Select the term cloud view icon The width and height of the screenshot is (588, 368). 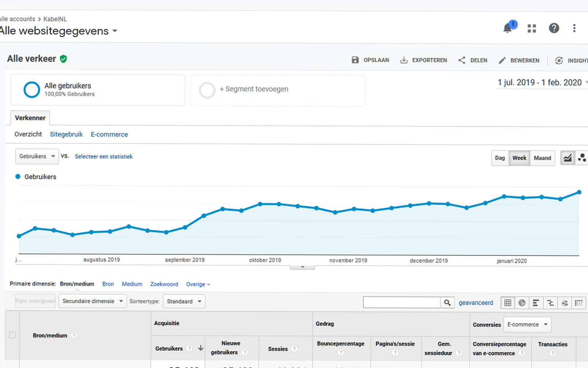coord(564,302)
